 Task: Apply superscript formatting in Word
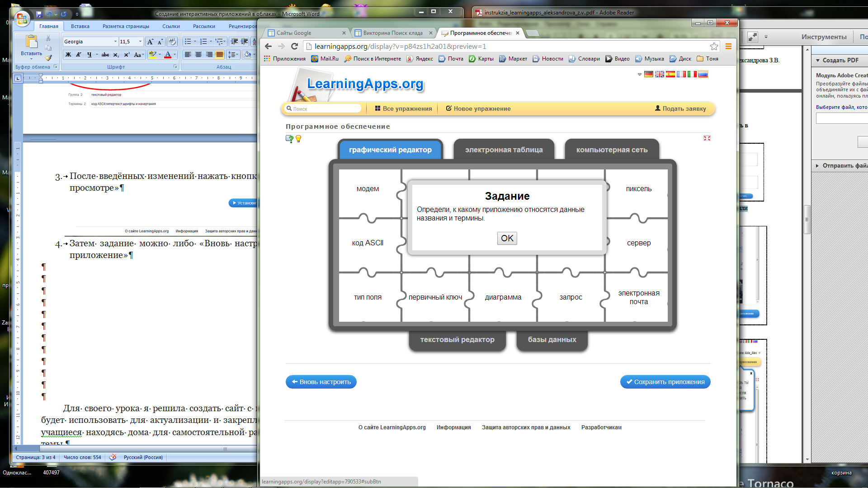pos(127,55)
